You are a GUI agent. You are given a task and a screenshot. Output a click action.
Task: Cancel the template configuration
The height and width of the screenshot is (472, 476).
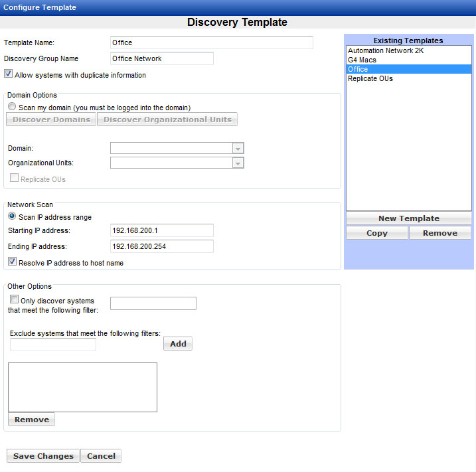(101, 456)
